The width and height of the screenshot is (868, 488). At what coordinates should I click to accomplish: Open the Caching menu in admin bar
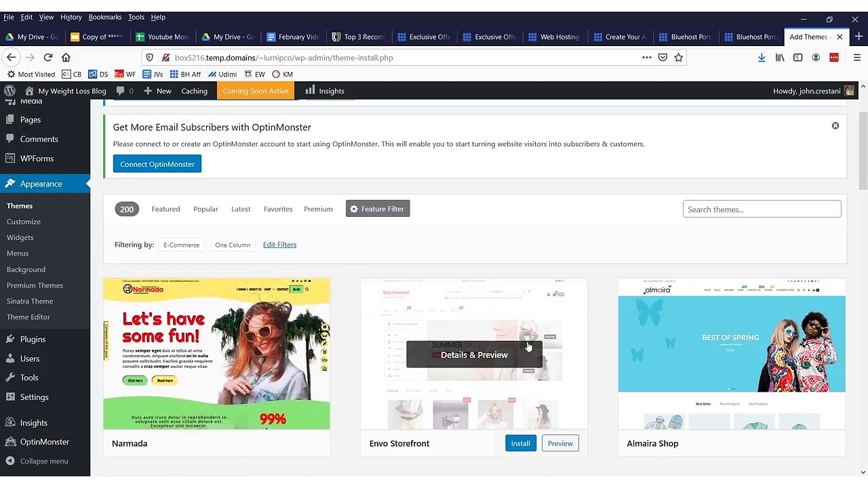(194, 91)
